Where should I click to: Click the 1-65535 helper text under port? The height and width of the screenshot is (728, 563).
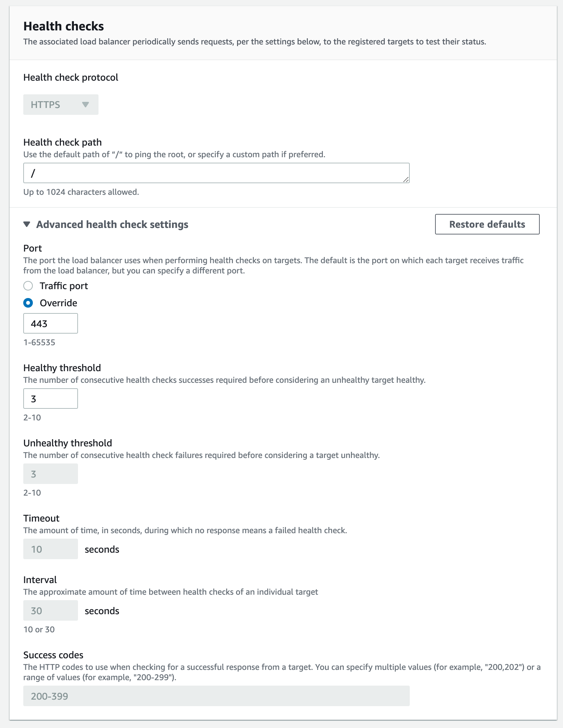39,342
